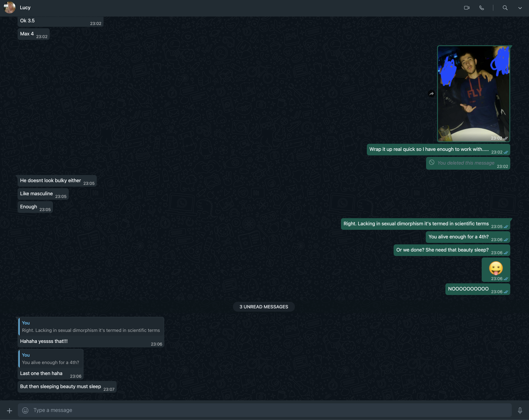Jump to the quoted sexual dimorphism message in Lucy's reply

pyautogui.click(x=91, y=327)
